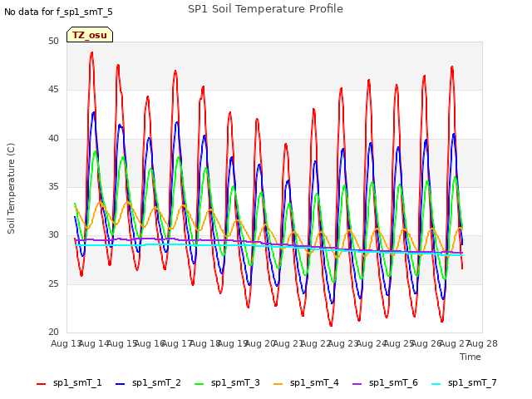Toggle the sp1_smT_1 legend entry
The width and height of the screenshot is (532, 399).
[69, 383]
